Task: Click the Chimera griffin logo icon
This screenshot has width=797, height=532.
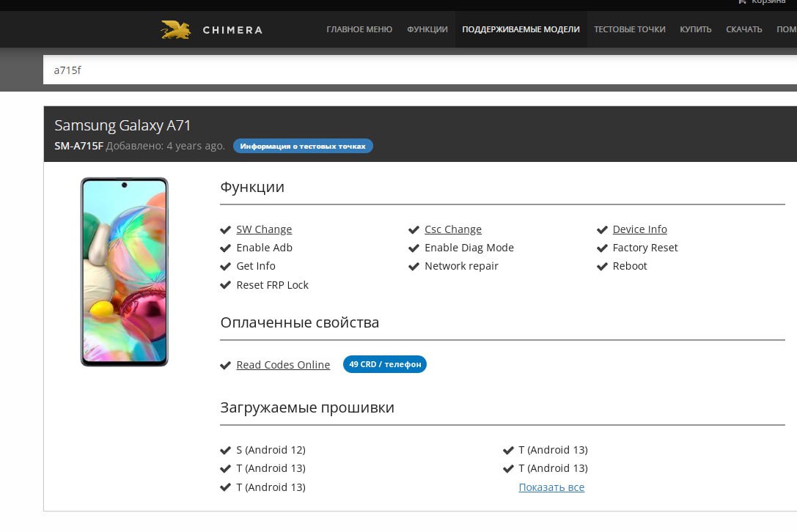Action: tap(175, 29)
